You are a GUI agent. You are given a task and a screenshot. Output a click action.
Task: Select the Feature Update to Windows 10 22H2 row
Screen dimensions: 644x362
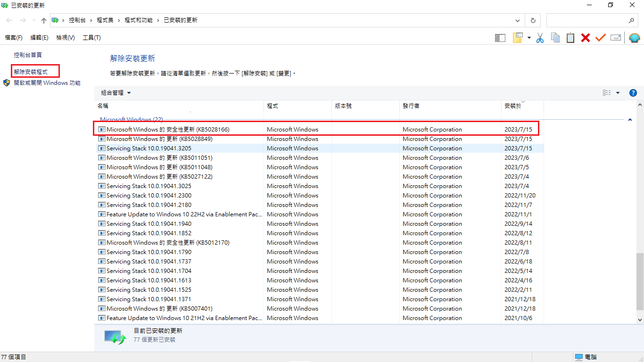click(319, 214)
